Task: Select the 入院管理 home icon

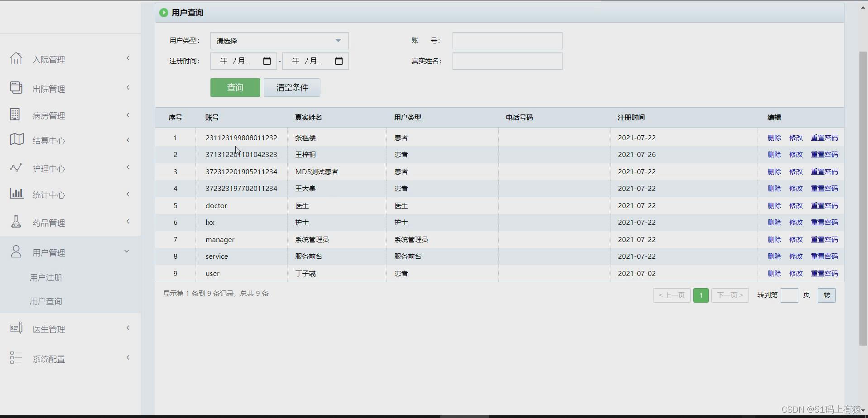Action: (16, 58)
